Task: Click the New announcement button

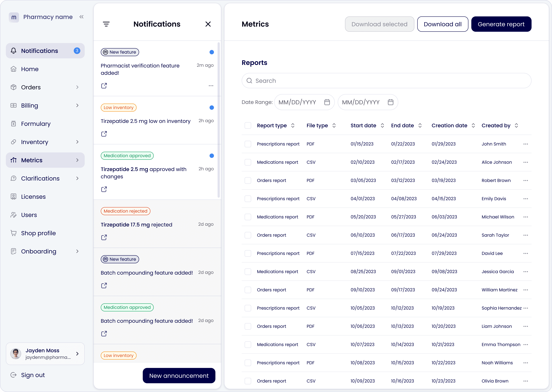Action: [179, 376]
